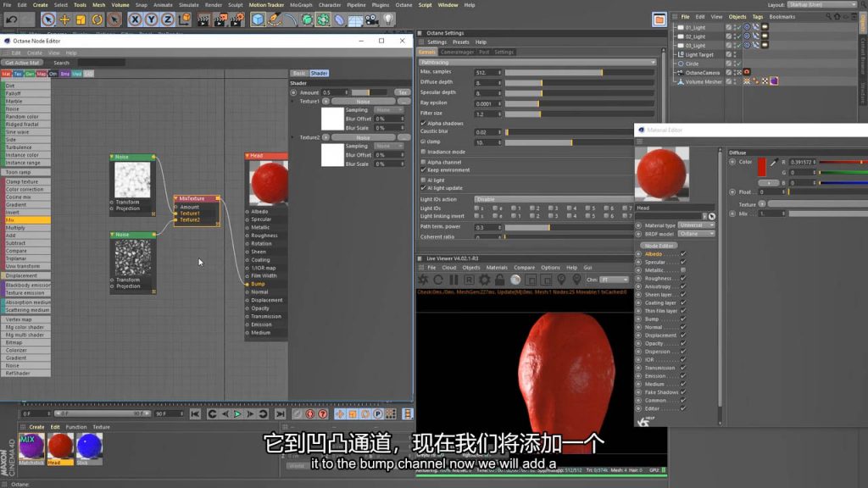Toggle Y axis lock

pos(151,19)
